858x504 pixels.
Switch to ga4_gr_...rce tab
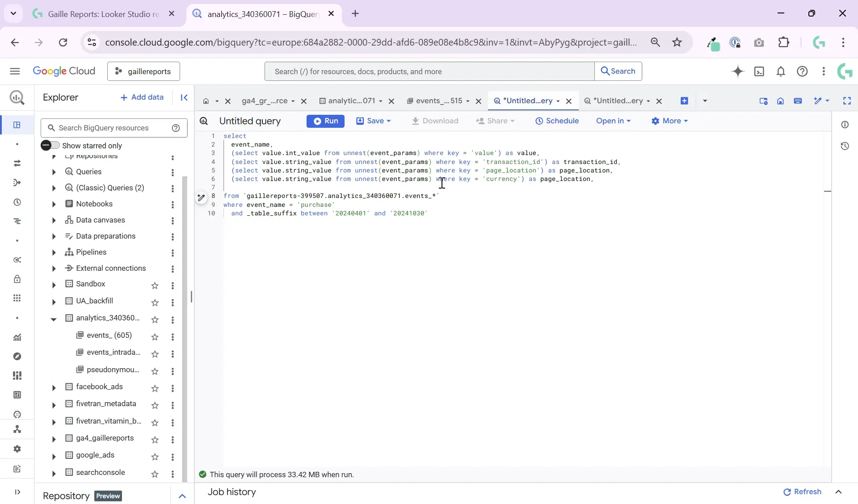[x=265, y=101]
